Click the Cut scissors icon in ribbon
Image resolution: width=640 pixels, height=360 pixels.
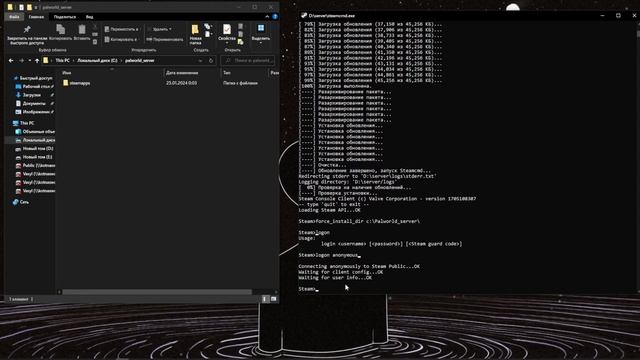pyautogui.click(x=95, y=27)
